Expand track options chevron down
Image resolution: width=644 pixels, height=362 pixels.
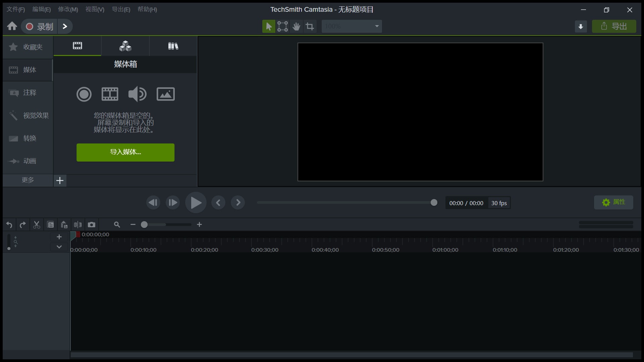[59, 247]
